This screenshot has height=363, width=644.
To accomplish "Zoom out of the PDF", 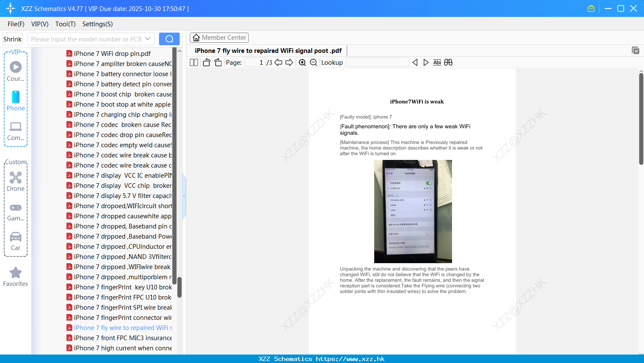I will (313, 62).
